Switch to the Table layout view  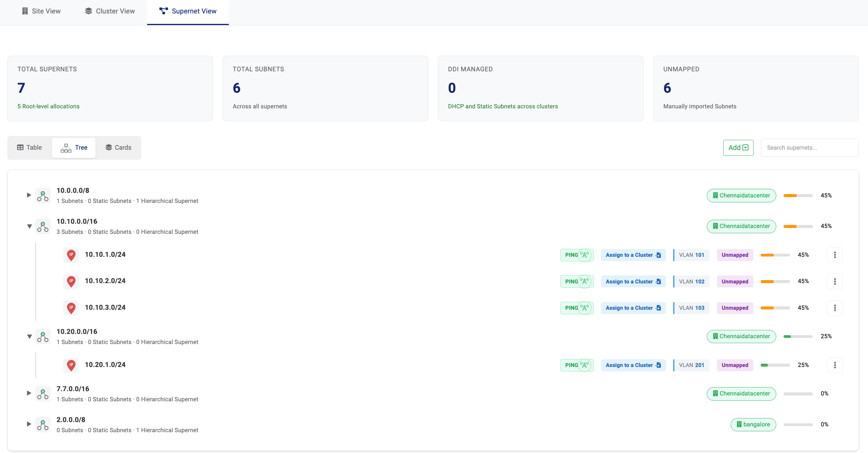pos(30,148)
